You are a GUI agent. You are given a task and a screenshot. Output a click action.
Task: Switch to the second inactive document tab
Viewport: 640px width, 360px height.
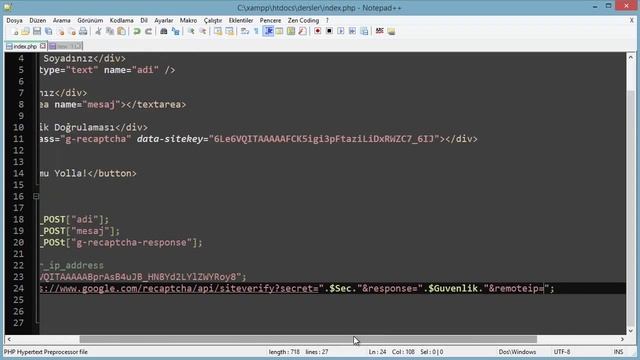(x=65, y=47)
